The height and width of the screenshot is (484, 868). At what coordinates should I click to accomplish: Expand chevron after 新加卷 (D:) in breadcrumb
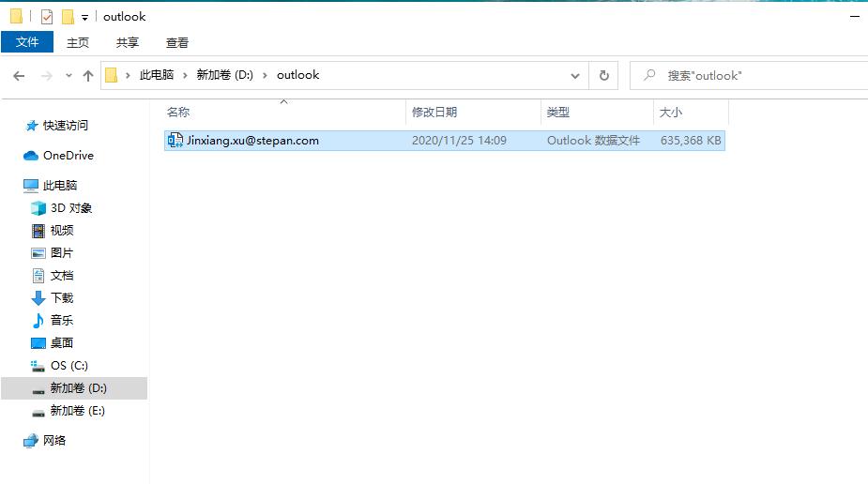pos(265,75)
